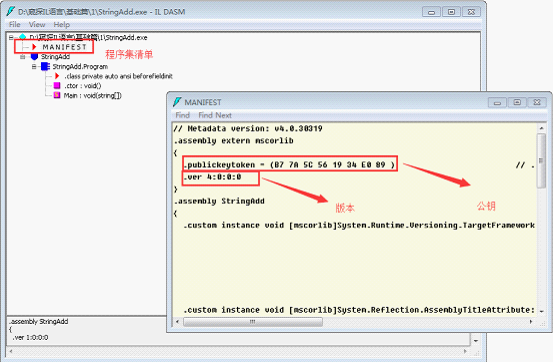This screenshot has height=362, width=553.
Task: Click main window bottom pane scroll-down arrow
Action: click(x=475, y=340)
